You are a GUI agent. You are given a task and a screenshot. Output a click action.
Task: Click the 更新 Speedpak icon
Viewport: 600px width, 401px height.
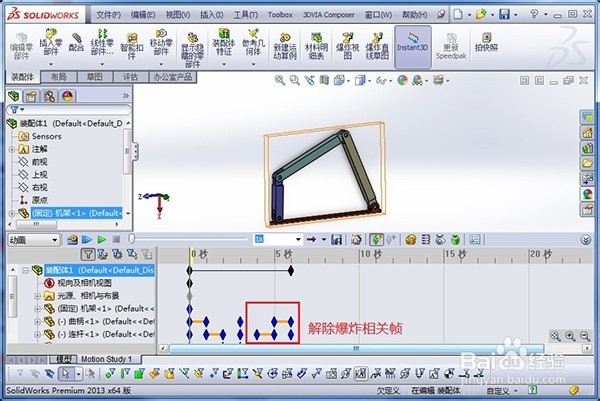click(x=451, y=46)
